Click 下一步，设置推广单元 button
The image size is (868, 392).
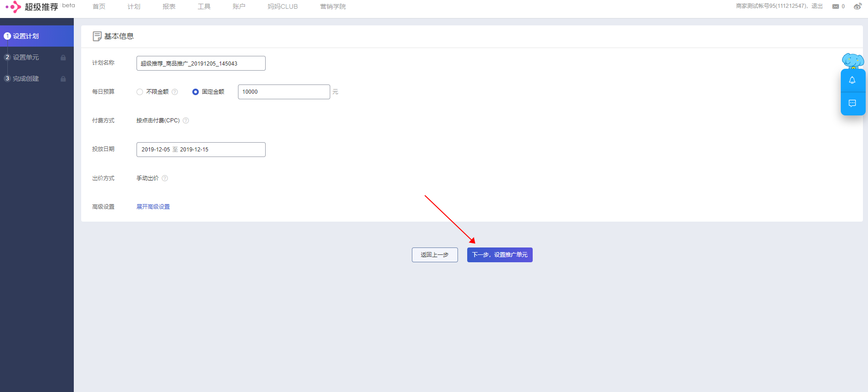click(499, 255)
